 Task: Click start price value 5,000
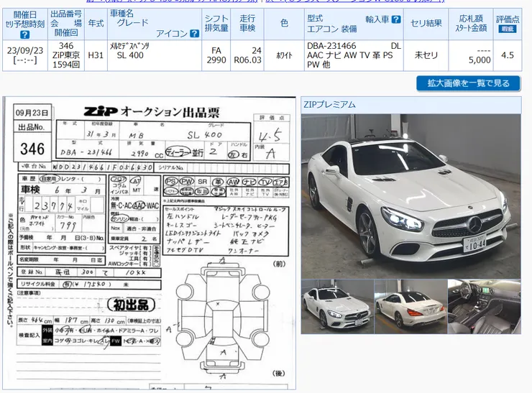[480, 60]
